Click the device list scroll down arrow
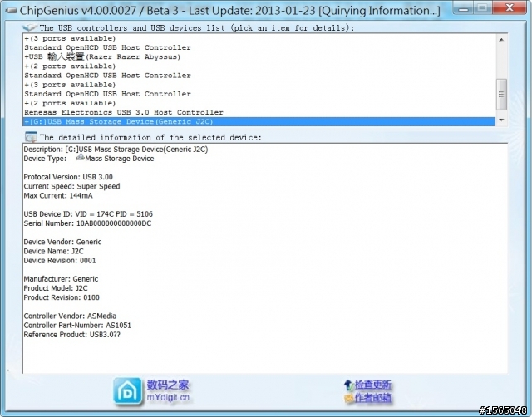The height and width of the screenshot is (417, 532). [x=501, y=120]
